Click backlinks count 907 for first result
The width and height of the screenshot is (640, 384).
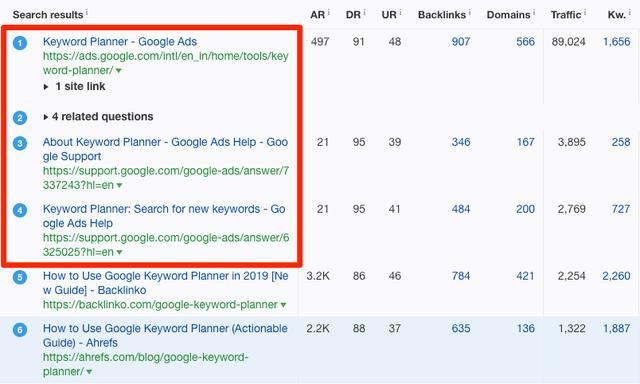click(460, 42)
